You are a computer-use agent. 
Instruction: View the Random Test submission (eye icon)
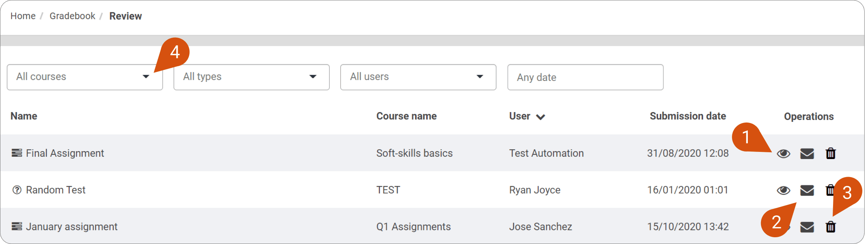[x=783, y=190]
